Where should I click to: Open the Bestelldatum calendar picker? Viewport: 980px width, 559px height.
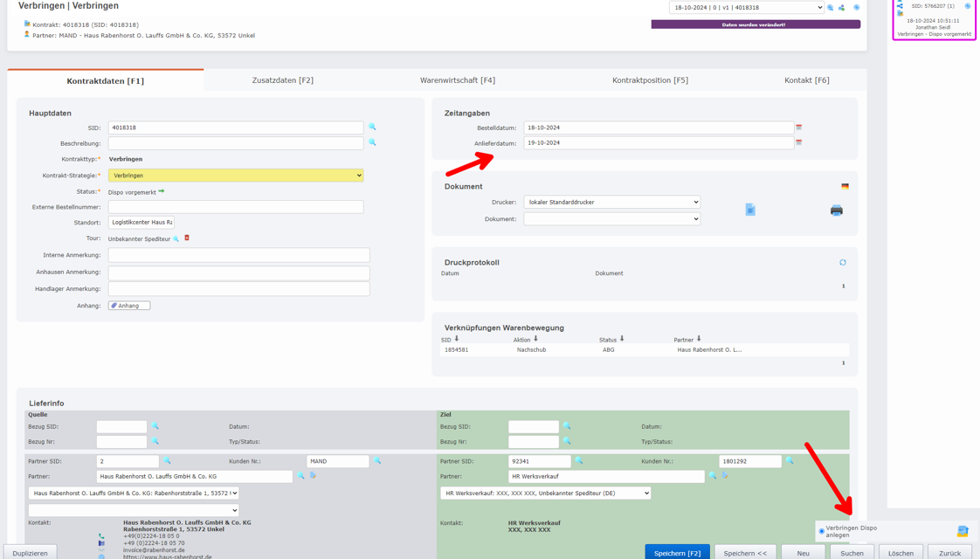coord(798,128)
